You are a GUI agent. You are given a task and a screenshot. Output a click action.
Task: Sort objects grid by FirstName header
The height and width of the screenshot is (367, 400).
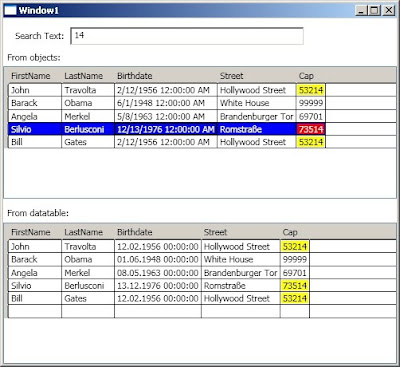[35, 76]
